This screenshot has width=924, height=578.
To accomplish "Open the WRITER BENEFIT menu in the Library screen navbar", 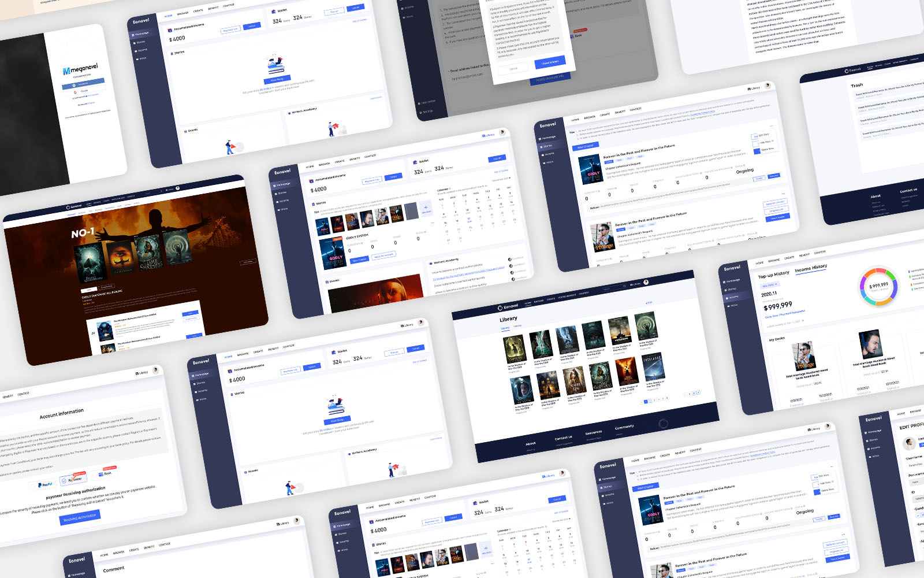I will 567,295.
